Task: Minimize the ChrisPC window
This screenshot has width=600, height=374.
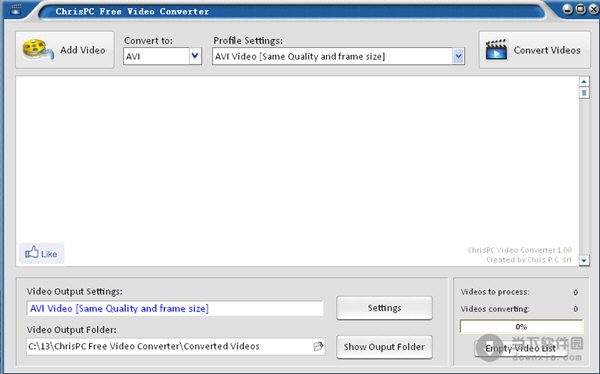Action: pyautogui.click(x=568, y=9)
